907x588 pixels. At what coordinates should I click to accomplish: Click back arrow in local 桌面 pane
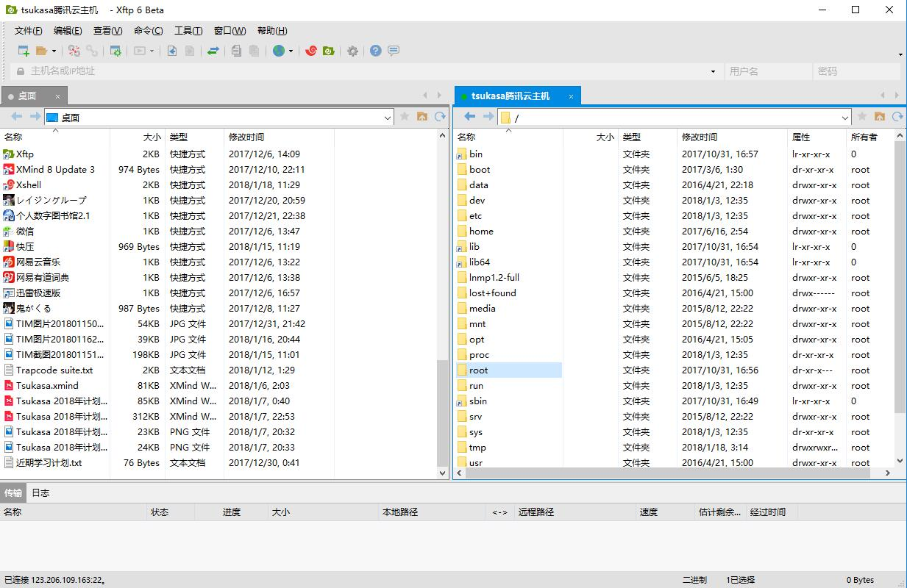coord(16,117)
